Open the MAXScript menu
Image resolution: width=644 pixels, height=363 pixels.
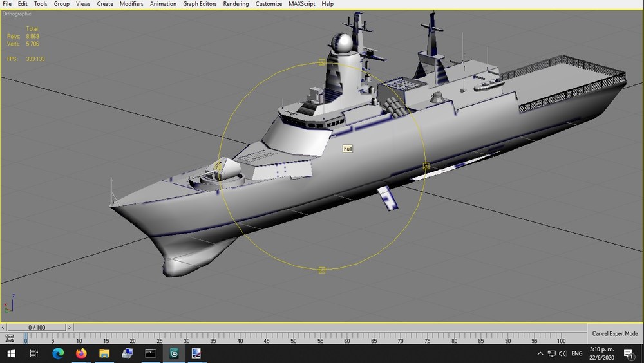[302, 4]
